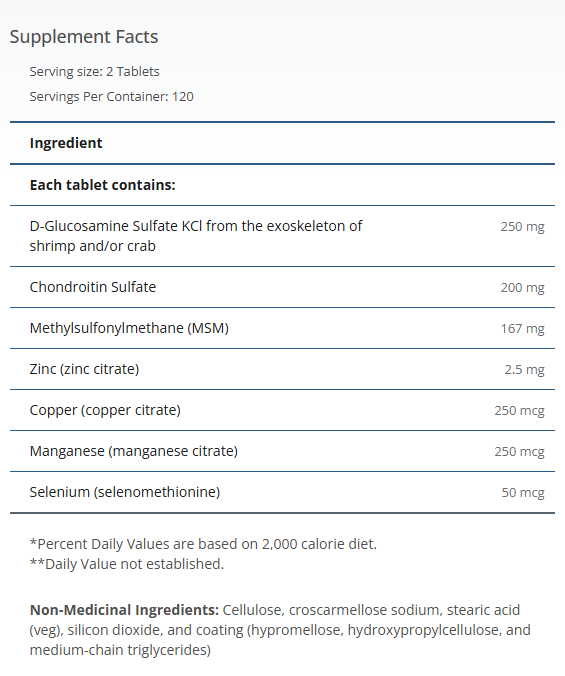
Task: Select the Manganese (manganese citrate) row
Action: click(x=282, y=451)
